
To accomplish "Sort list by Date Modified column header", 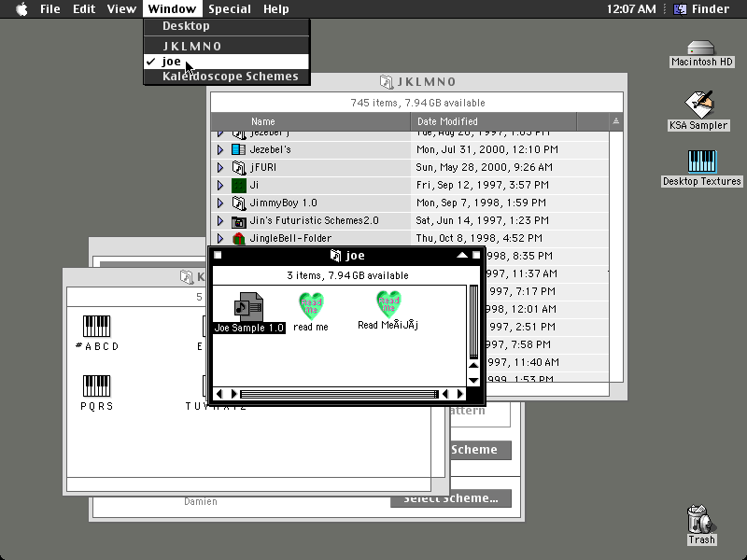I will pos(494,121).
